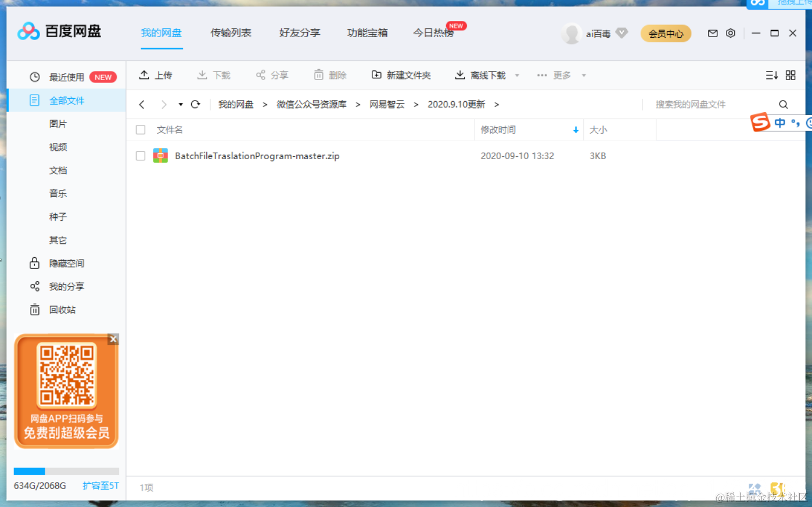Click the Sogou input S icon

[x=761, y=123]
